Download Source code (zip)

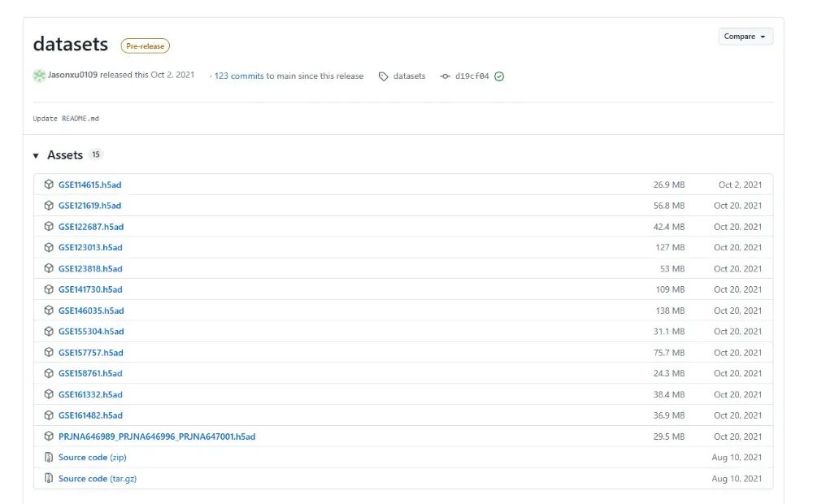point(93,458)
